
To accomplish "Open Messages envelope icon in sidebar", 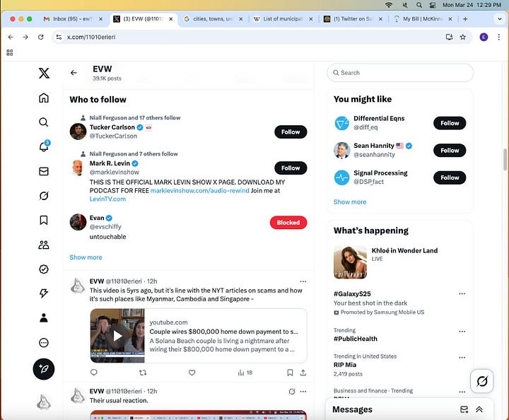I will 44,171.
